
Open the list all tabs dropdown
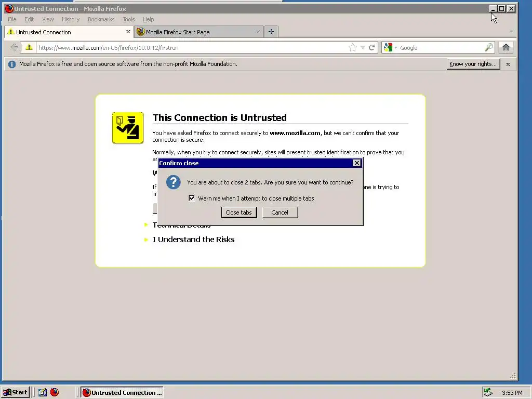[x=511, y=32]
